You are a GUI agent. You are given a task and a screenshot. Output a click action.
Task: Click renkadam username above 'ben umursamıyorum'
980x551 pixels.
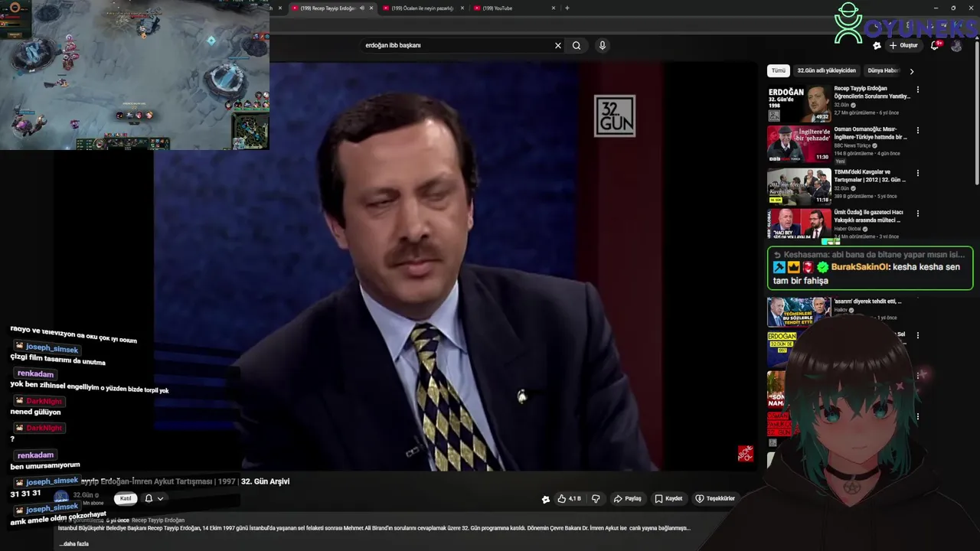(x=35, y=455)
